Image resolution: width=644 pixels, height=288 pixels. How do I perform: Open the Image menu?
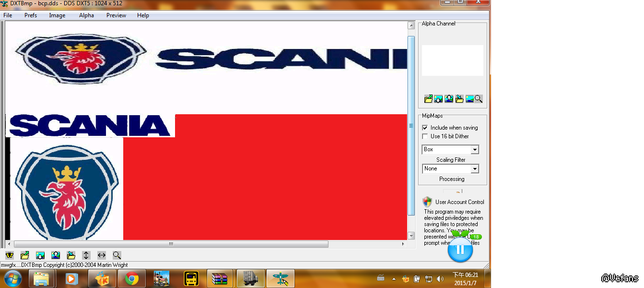(x=57, y=15)
